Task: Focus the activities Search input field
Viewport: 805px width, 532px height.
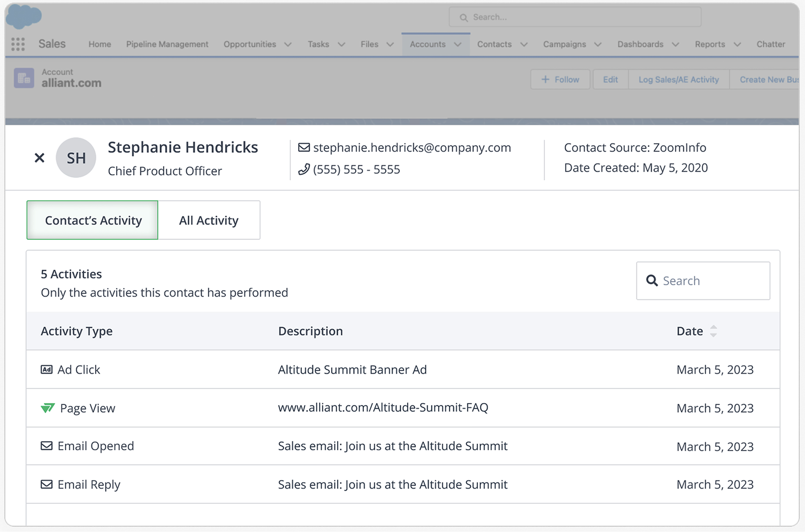Action: (x=703, y=281)
